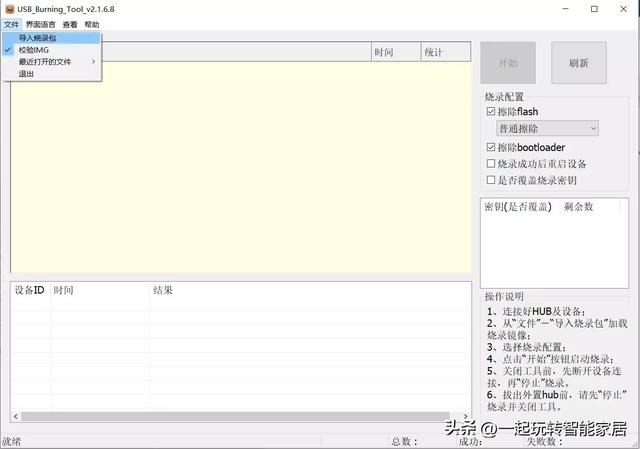The image size is (640, 449).
Task: Uncheck the 擦除flash checkbox
Action: click(x=491, y=111)
